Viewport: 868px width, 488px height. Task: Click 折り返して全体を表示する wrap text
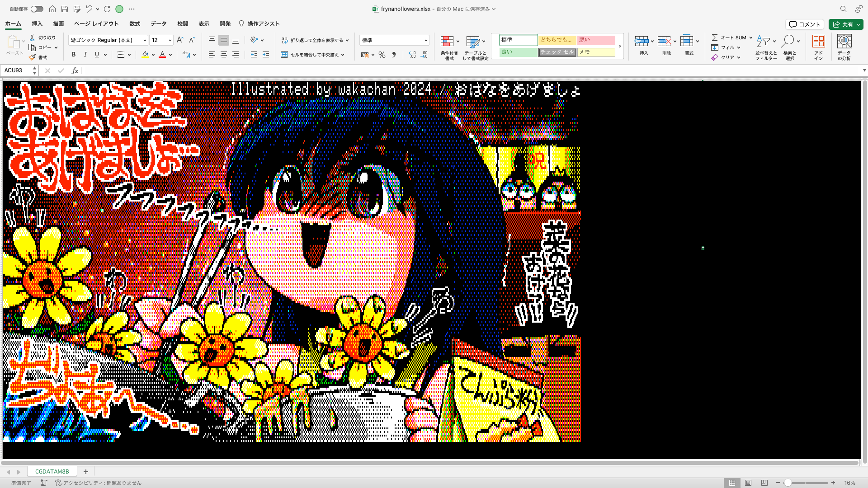click(312, 40)
